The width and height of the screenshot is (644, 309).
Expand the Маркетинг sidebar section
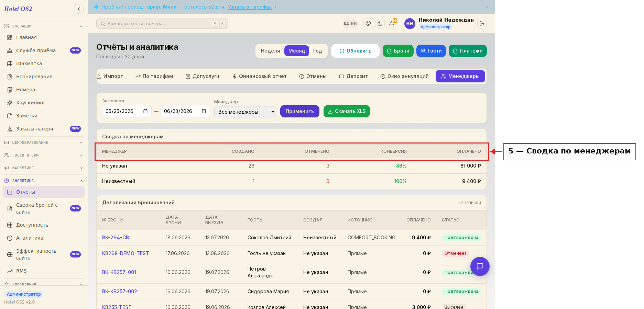[44, 168]
